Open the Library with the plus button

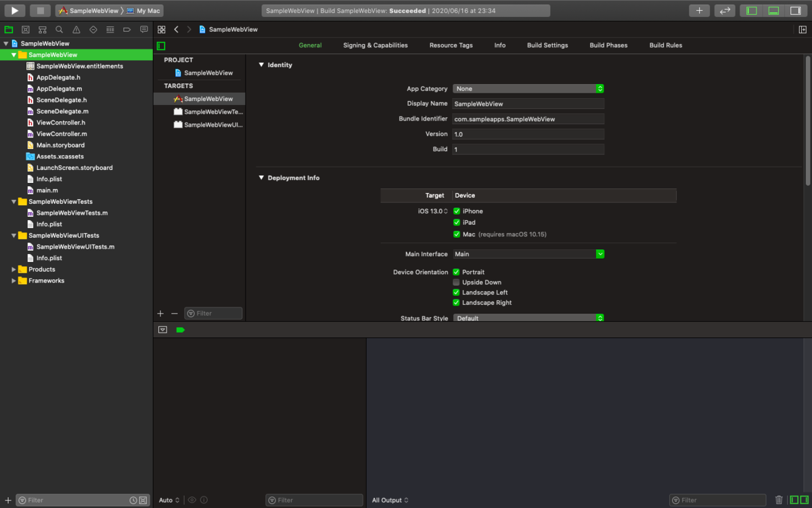(x=699, y=11)
